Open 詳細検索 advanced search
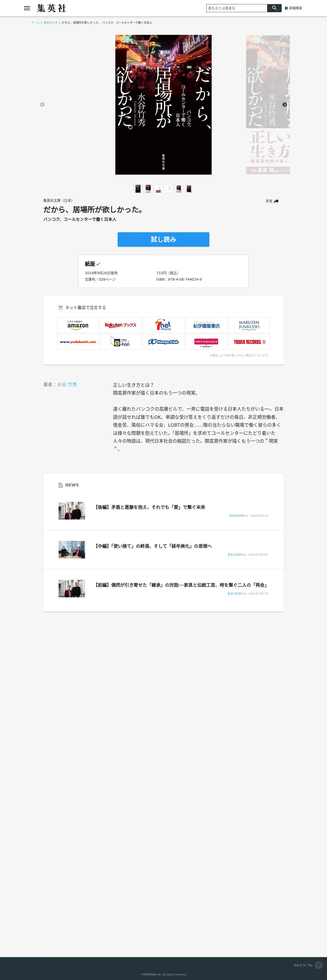The height and width of the screenshot is (980, 327). (x=293, y=8)
